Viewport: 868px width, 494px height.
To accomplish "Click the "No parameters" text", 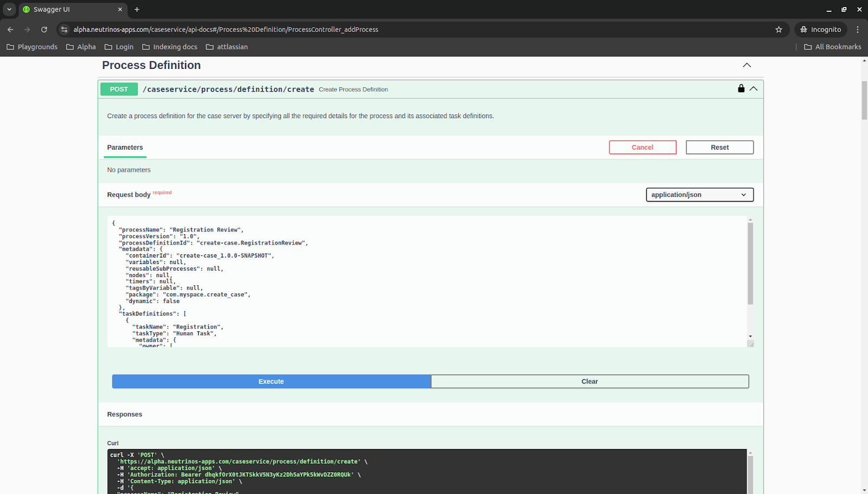I will tap(129, 170).
